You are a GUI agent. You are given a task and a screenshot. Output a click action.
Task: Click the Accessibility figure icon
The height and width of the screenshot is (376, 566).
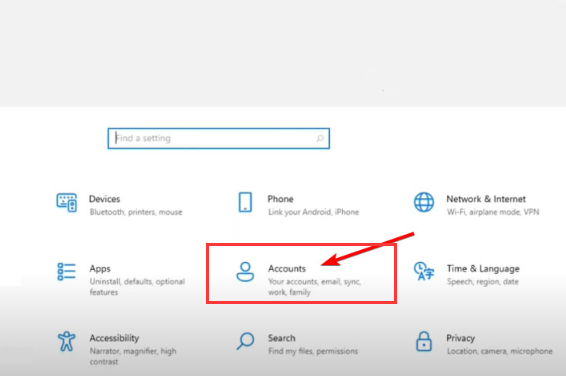66,341
